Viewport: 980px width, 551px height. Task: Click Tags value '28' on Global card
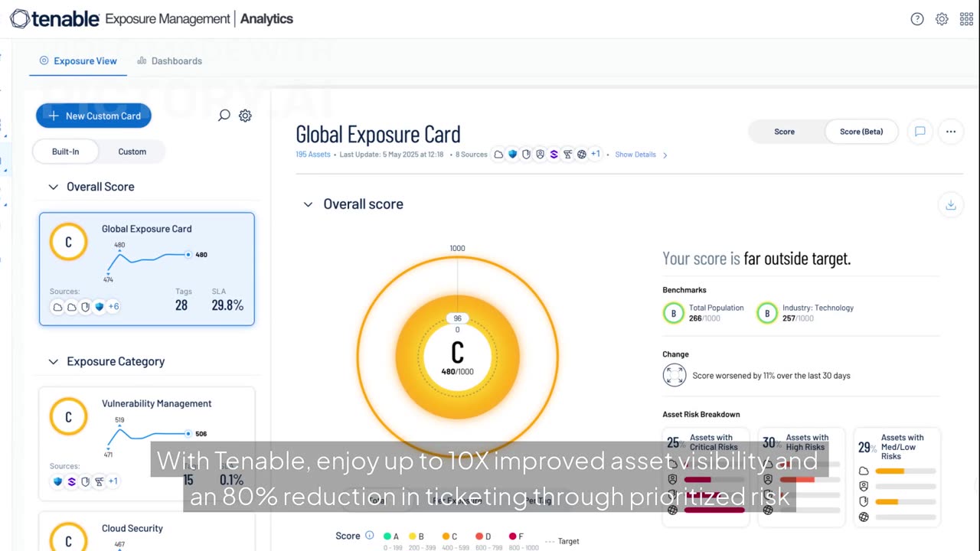click(x=181, y=305)
